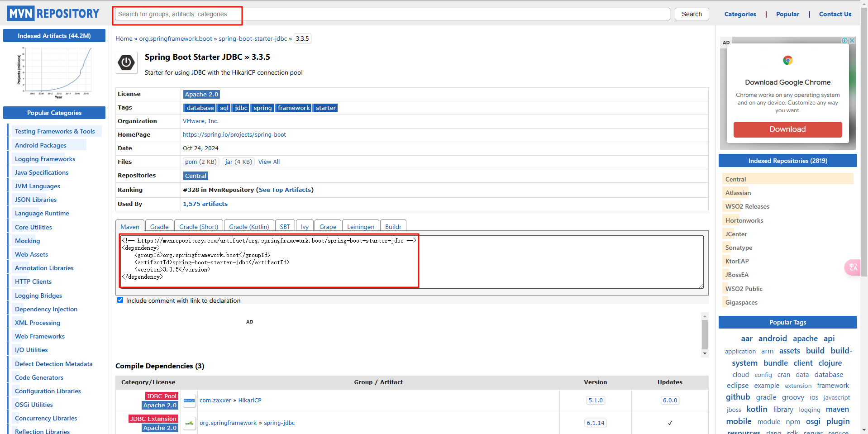Switch to the SBT tab
The height and width of the screenshot is (434, 868).
click(x=285, y=227)
